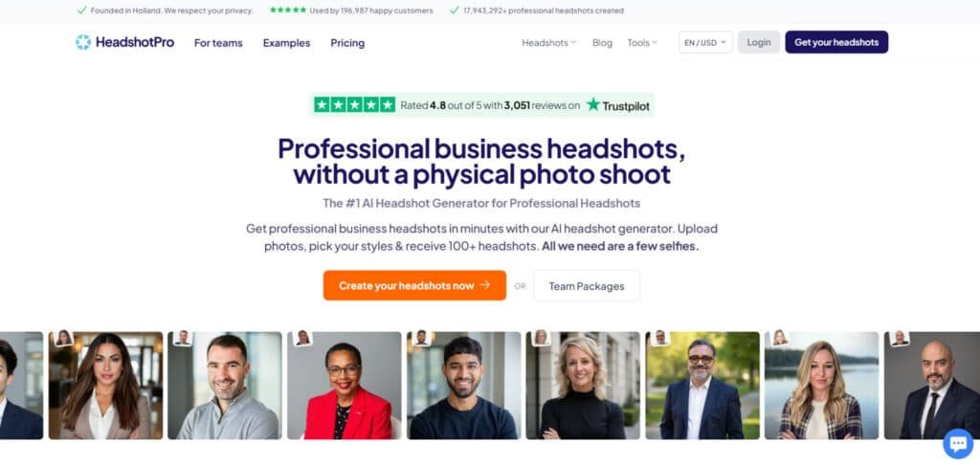Click the arrow on Create your headshots now

(x=485, y=286)
